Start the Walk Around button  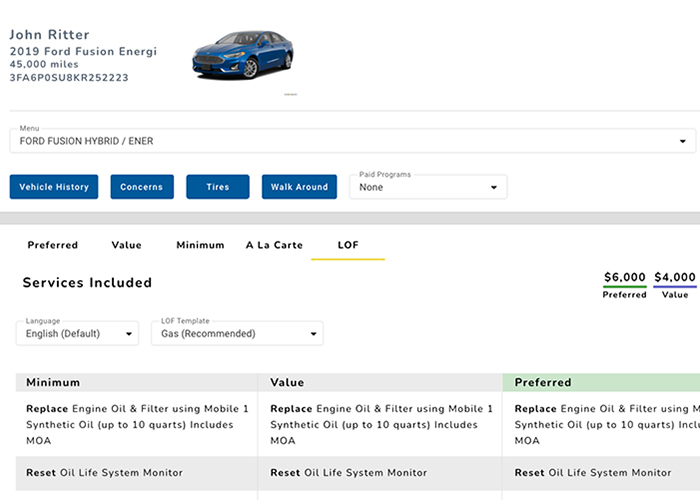(x=299, y=187)
